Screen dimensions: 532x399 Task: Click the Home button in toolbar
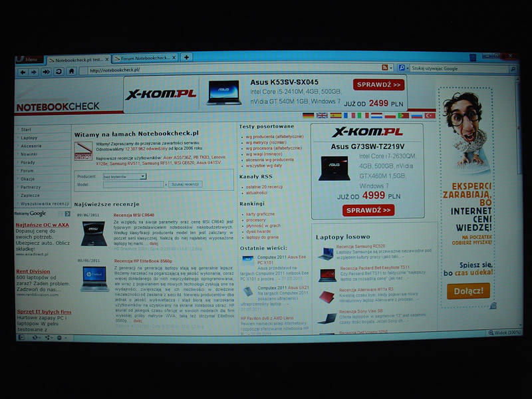[x=71, y=72]
